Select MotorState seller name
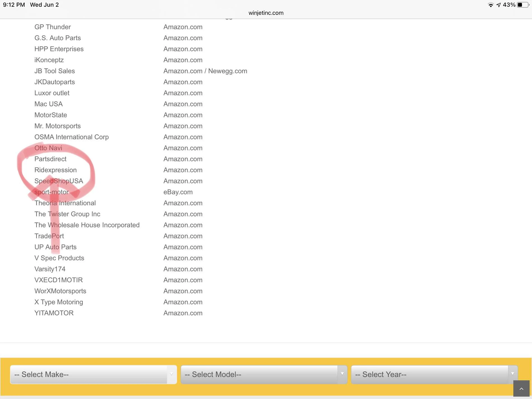The height and width of the screenshot is (399, 532). (51, 115)
